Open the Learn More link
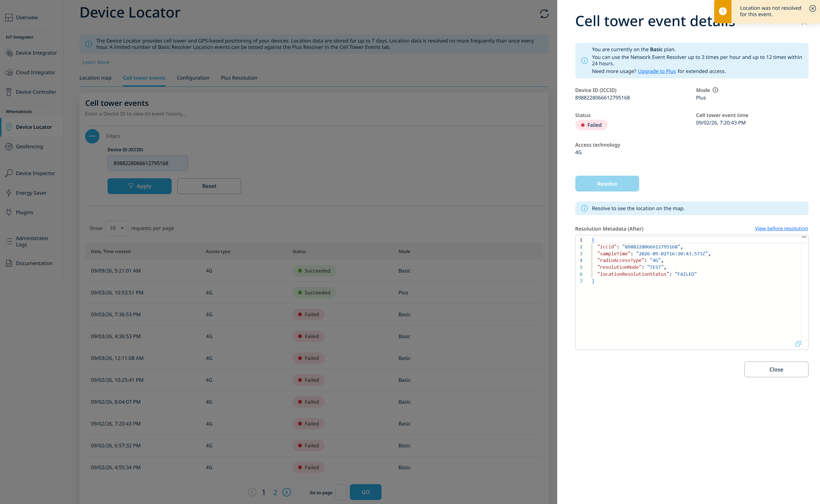The width and height of the screenshot is (820, 504). tap(96, 62)
